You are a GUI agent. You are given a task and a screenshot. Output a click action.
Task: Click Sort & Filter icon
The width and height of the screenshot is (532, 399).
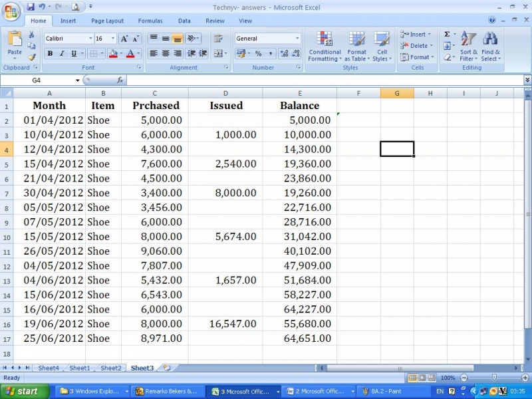point(469,47)
